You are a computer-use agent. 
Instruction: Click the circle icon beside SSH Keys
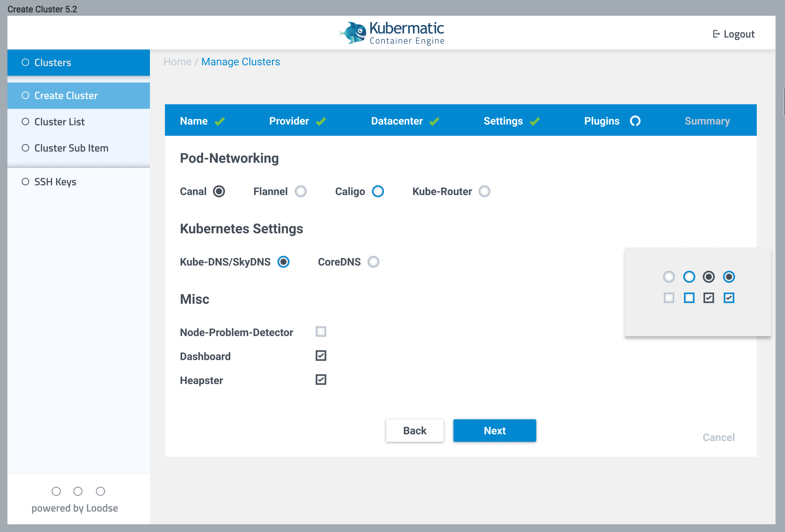pos(25,182)
